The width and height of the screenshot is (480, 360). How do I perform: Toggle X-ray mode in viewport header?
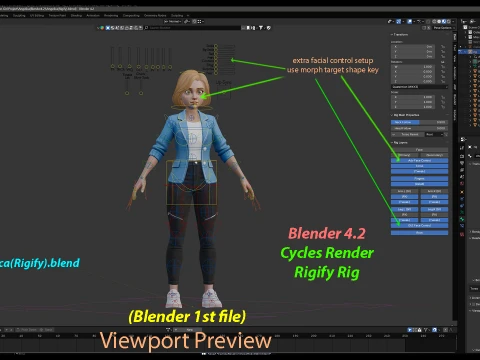pos(428,21)
